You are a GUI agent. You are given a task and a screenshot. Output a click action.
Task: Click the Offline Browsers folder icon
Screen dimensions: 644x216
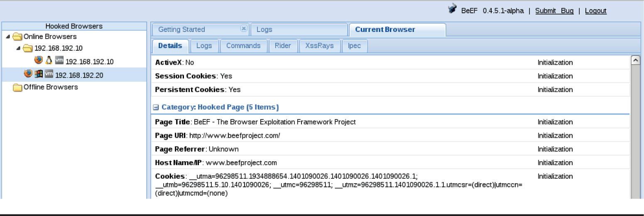point(17,87)
